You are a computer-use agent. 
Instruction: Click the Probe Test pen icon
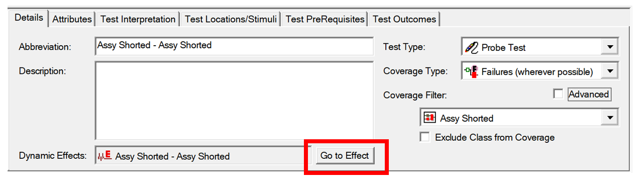(x=471, y=47)
